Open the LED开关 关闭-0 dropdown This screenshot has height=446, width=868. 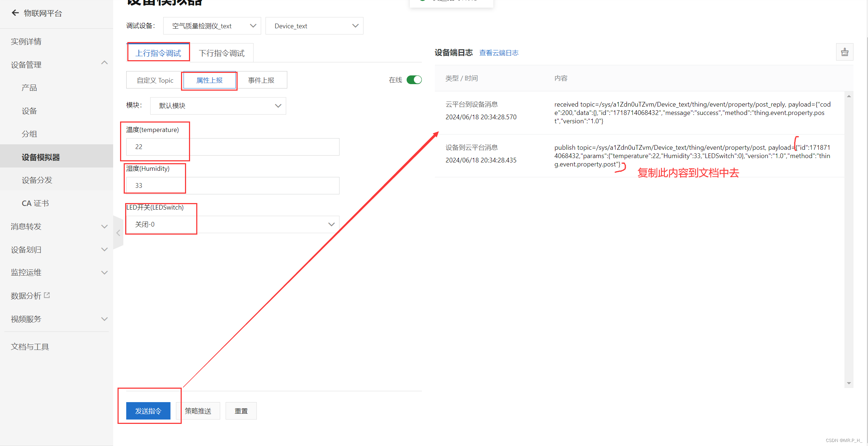[233, 224]
